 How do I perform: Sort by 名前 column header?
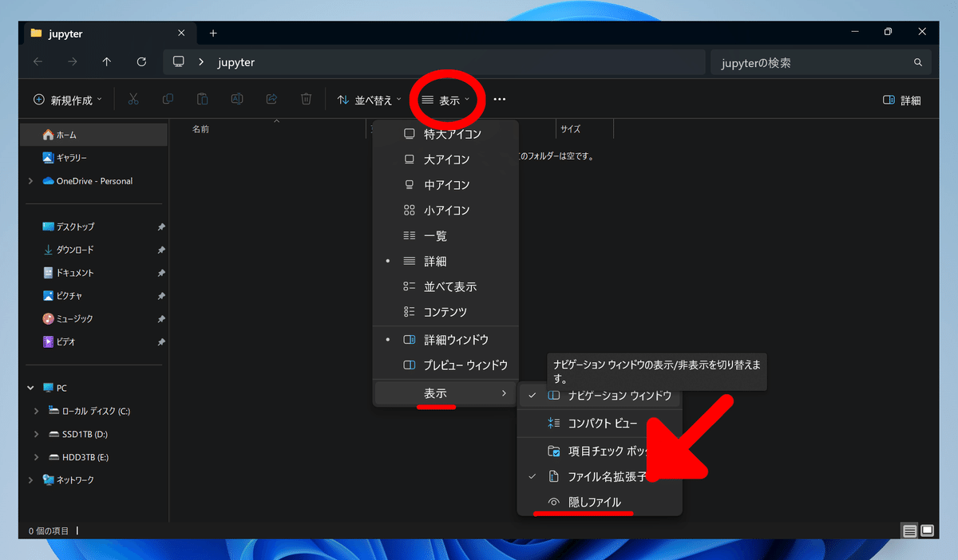pos(200,128)
